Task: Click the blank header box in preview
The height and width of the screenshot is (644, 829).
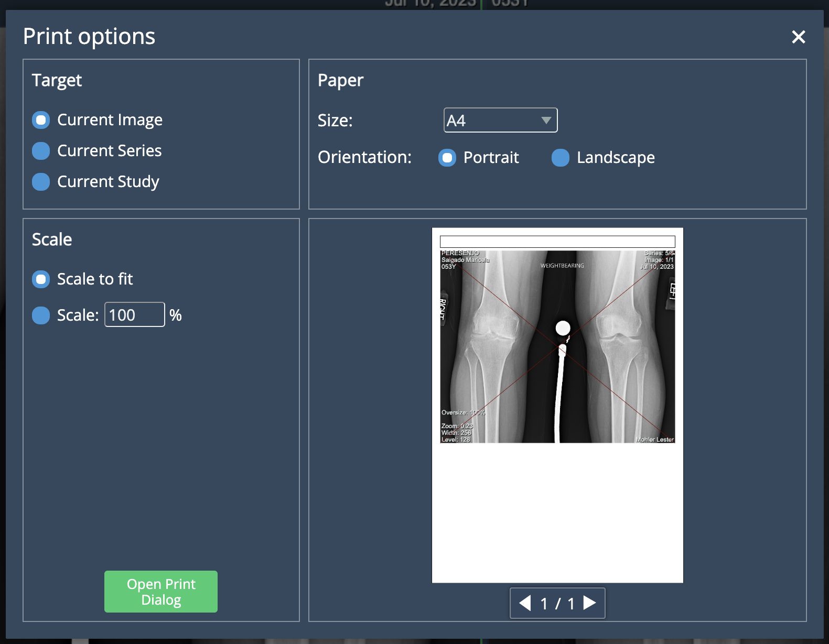Action: [x=557, y=242]
